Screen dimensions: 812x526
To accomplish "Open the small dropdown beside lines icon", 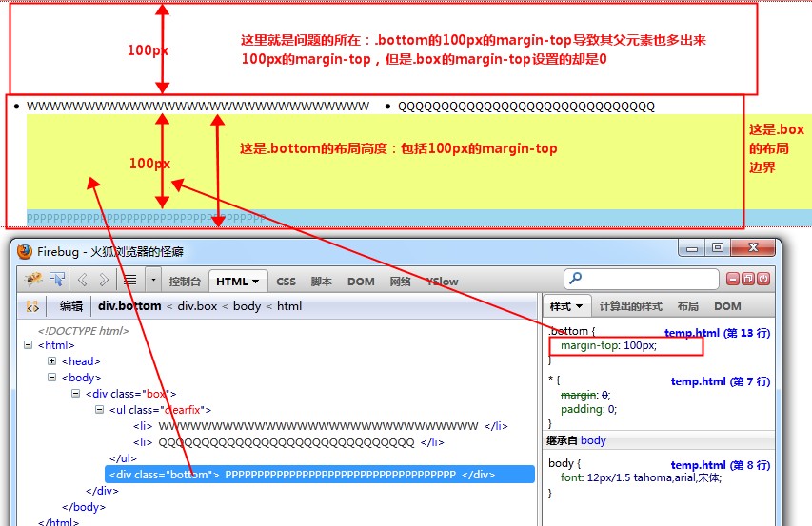I will pyautogui.click(x=153, y=280).
